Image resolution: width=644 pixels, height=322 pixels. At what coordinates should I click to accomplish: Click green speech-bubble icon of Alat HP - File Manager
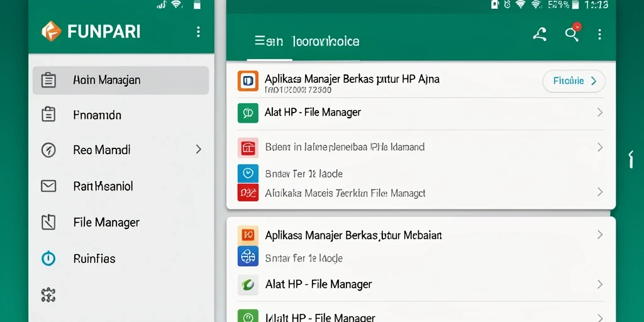tap(248, 113)
